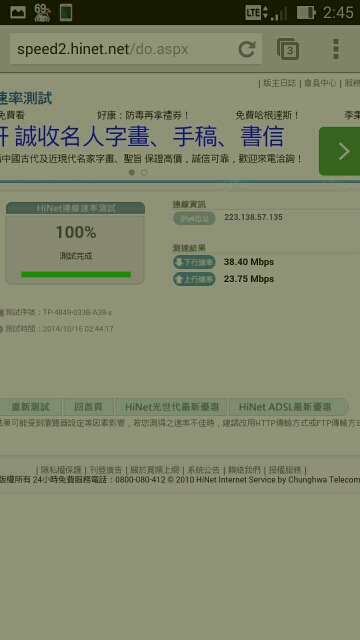Click the IPv4位址 label badge
Screen dimensions: 360x640
pos(194,218)
